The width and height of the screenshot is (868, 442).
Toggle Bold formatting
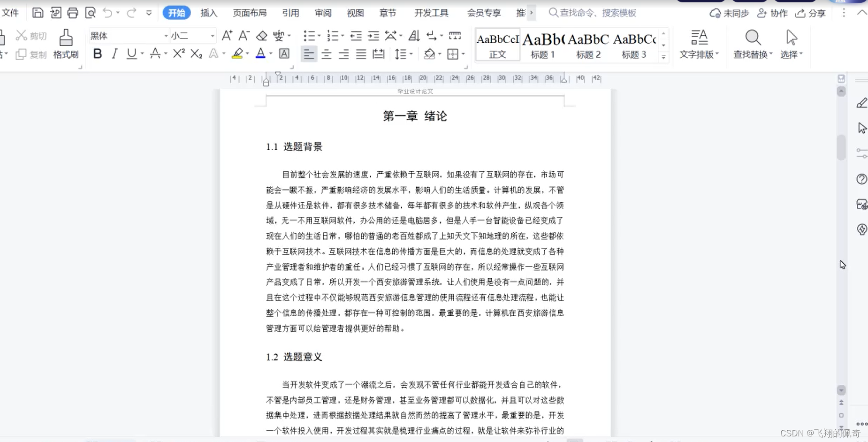(97, 53)
